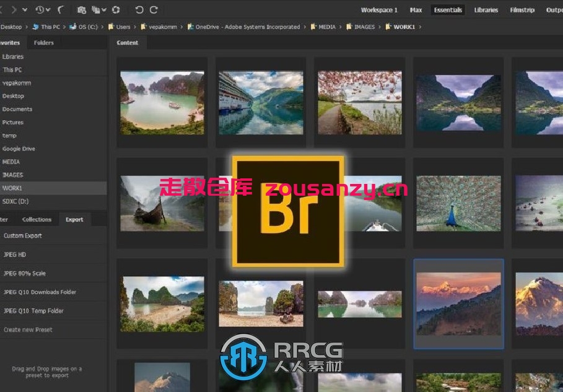This screenshot has width=563, height=392.
Task: Open Pictures in the Favorites list
Action: [x=13, y=123]
